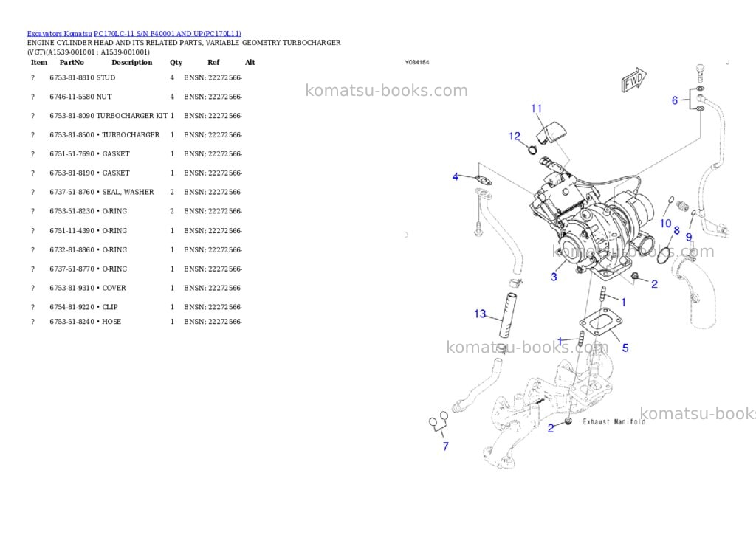Click callout number 9 in diagram
This screenshot has width=756, height=535.
[689, 237]
